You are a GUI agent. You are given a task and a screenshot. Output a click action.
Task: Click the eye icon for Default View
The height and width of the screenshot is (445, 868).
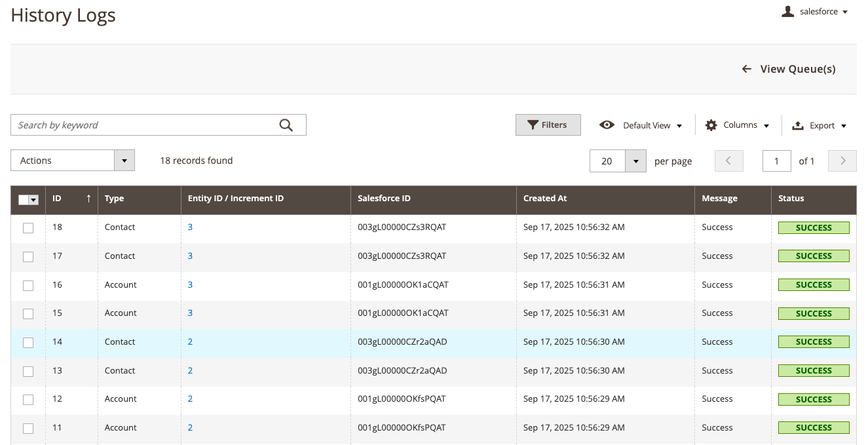click(x=607, y=125)
